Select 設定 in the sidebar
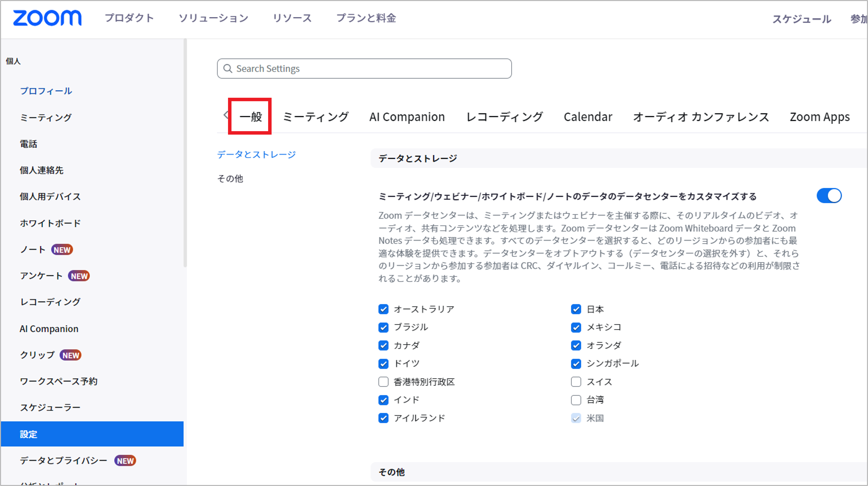Screen dimensions: 868x486 click(92, 434)
